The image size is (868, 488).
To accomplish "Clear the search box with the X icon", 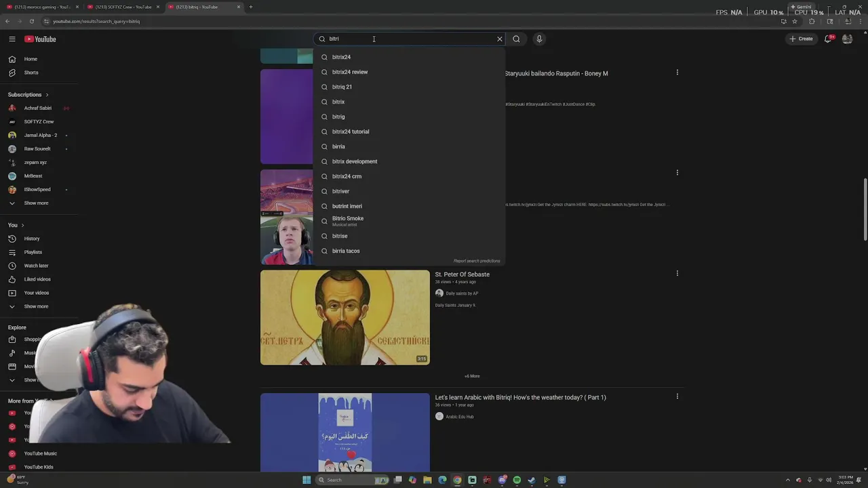I will pyautogui.click(x=500, y=39).
